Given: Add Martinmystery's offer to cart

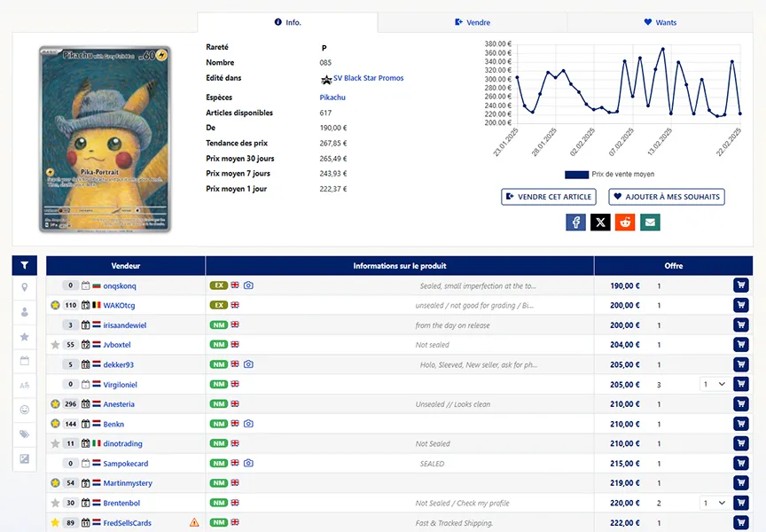Looking at the screenshot, I should 741,482.
